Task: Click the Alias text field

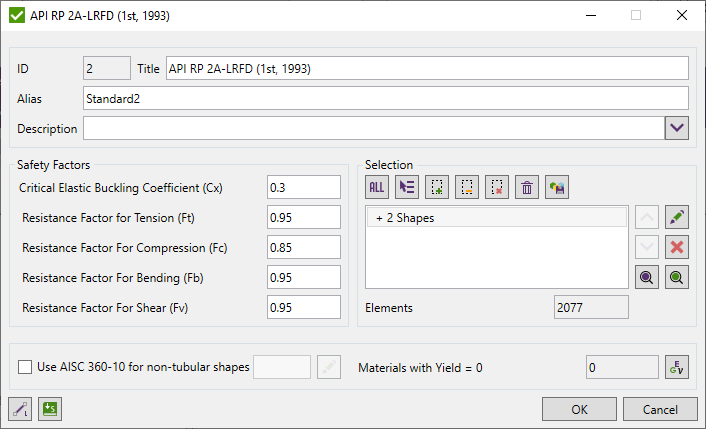Action: (x=386, y=98)
